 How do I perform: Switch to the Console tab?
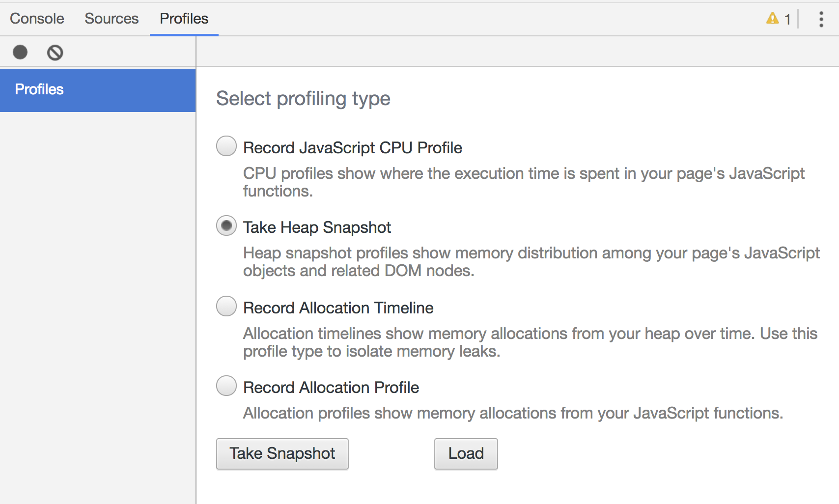37,19
